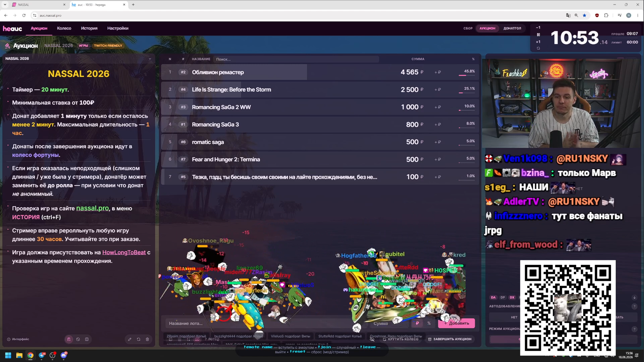Select the pink highlighted rules view icon
This screenshot has height=362, width=644.
pyautogui.click(x=69, y=339)
